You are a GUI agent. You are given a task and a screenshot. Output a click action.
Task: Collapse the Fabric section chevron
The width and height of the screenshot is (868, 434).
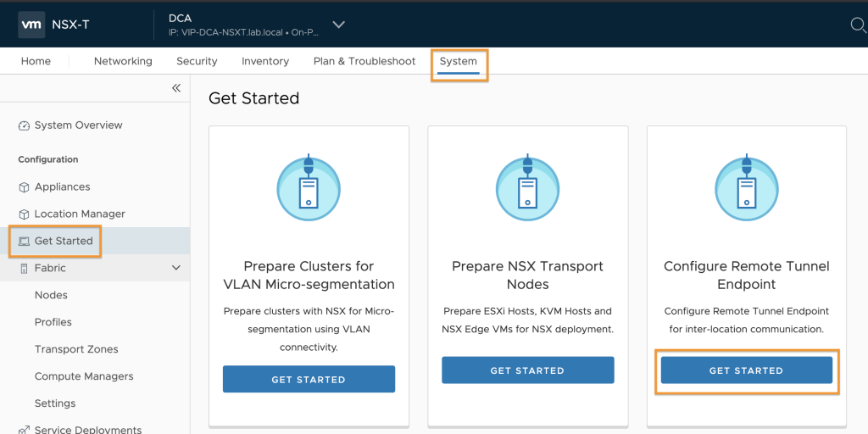pos(176,268)
